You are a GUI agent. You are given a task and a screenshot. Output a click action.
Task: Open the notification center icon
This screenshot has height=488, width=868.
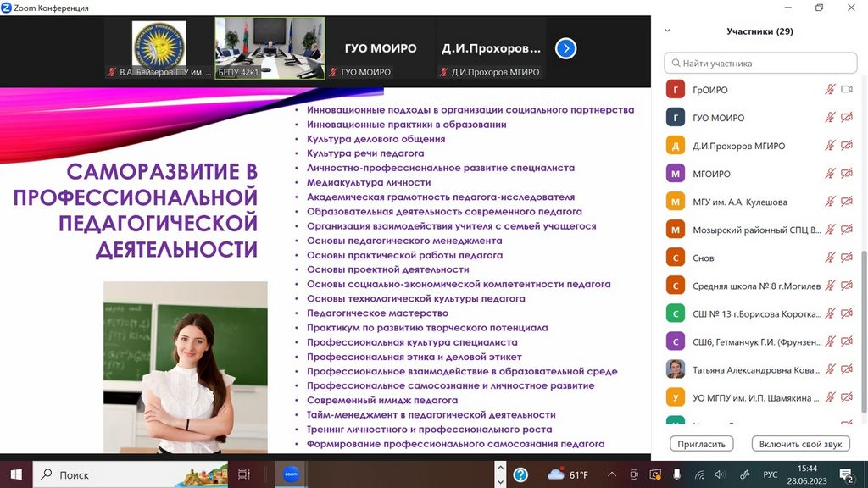(846, 474)
